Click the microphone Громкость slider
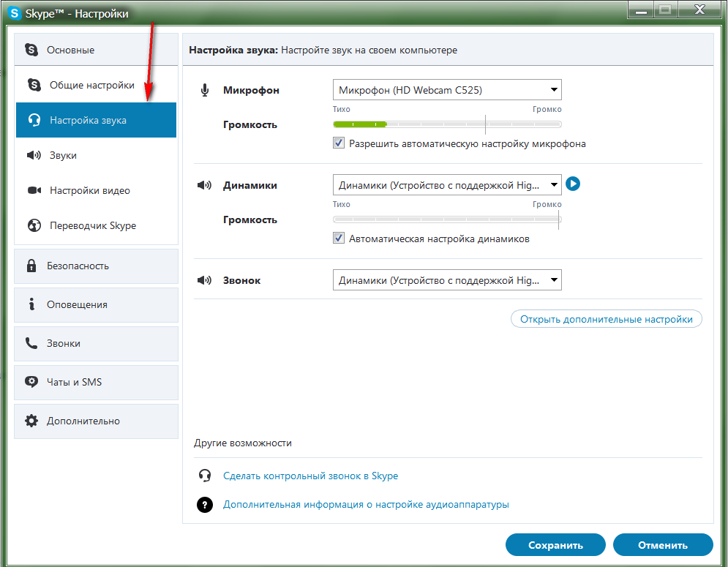Image resolution: width=728 pixels, height=567 pixels. click(x=447, y=124)
